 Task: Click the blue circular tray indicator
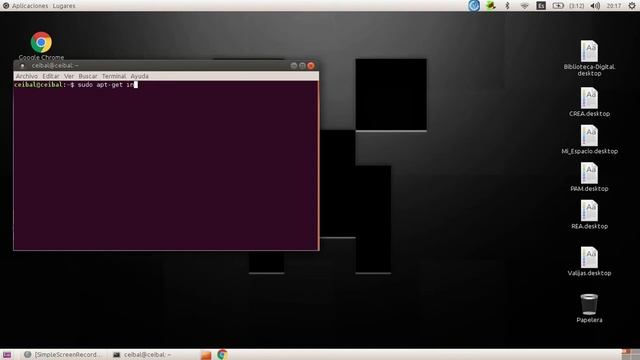pos(474,6)
